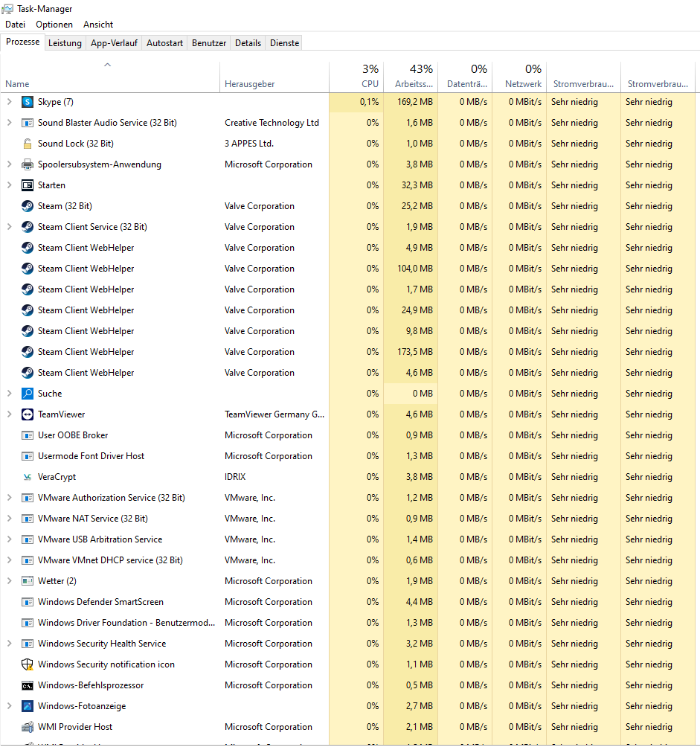This screenshot has width=700, height=753.
Task: Click the Windows-Fotoanzeige icon
Action: (28, 706)
